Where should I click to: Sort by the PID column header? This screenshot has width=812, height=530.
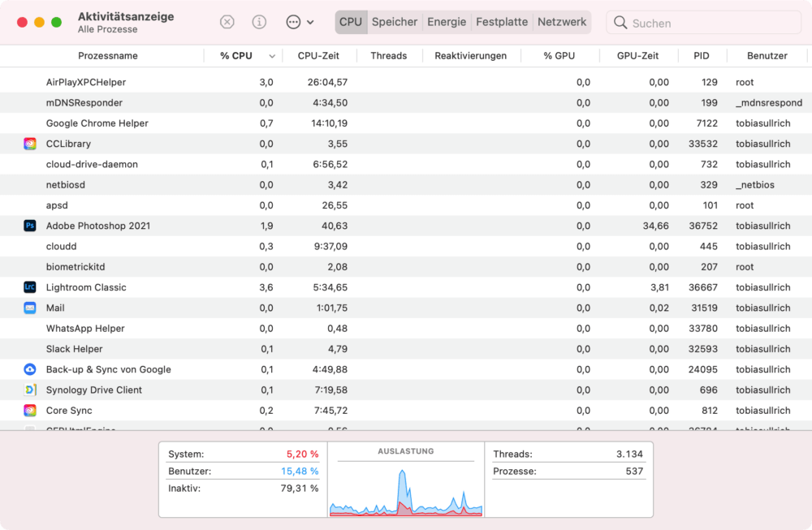coord(702,56)
